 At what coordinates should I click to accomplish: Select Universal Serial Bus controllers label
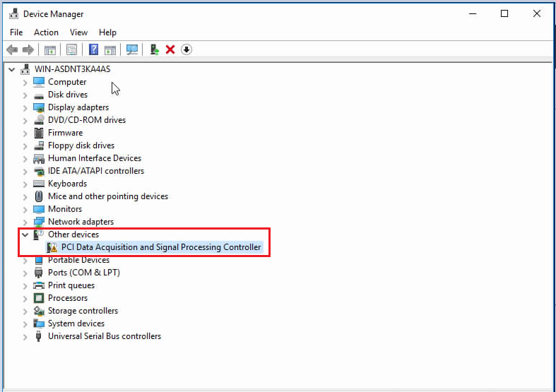click(x=105, y=336)
